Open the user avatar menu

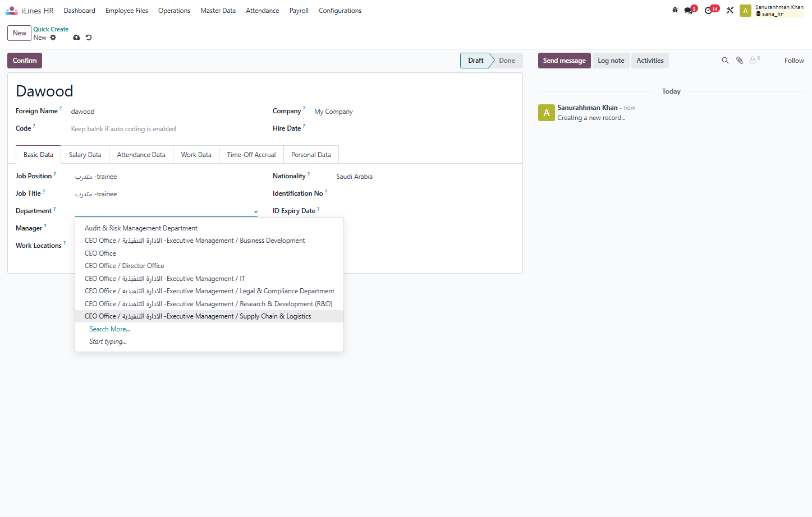pos(745,11)
